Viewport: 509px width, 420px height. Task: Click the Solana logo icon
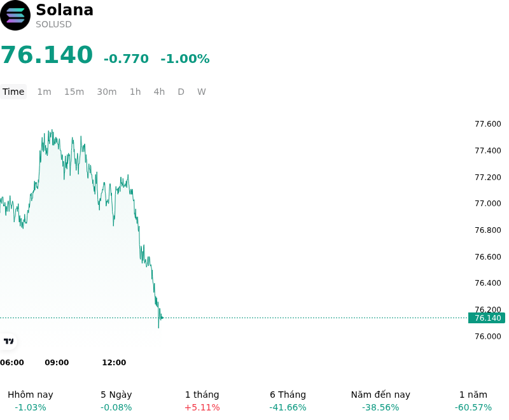tap(15, 15)
